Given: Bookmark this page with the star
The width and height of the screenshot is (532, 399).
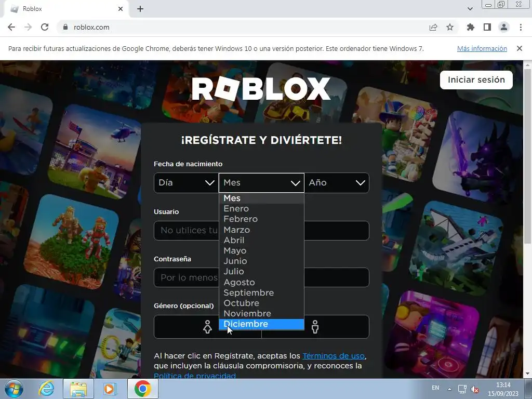Looking at the screenshot, I should 450,27.
